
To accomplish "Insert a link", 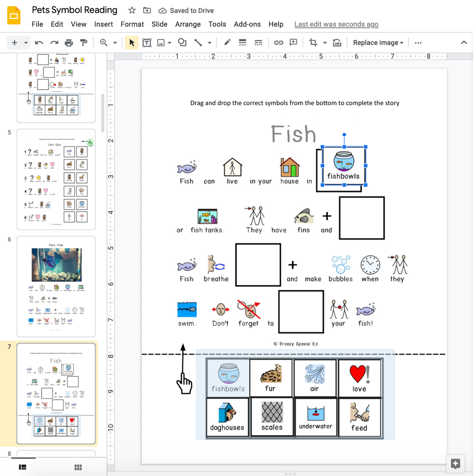I will click(x=279, y=42).
